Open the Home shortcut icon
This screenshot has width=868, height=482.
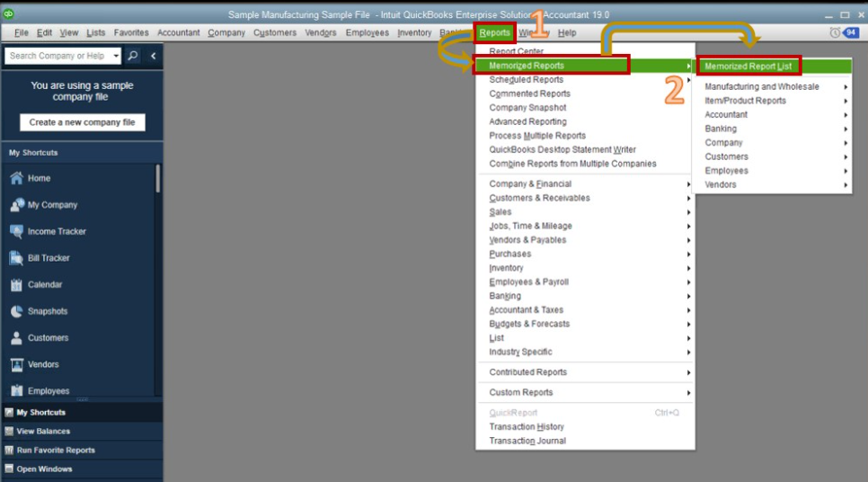[16, 178]
